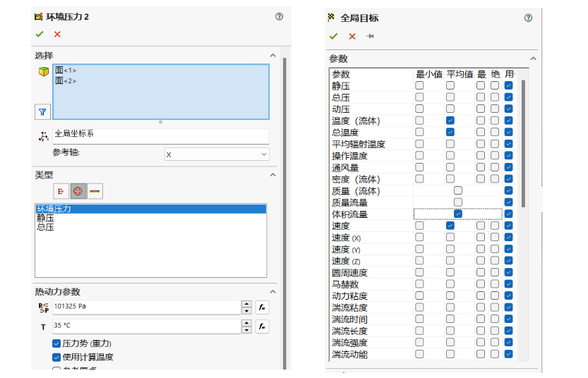Collapse the 热动力参数 section

[272, 291]
